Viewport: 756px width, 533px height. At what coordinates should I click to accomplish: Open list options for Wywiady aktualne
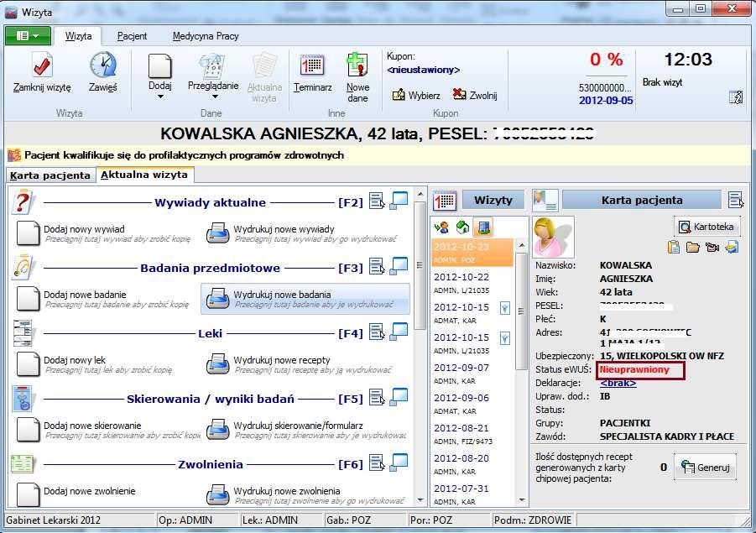point(377,201)
